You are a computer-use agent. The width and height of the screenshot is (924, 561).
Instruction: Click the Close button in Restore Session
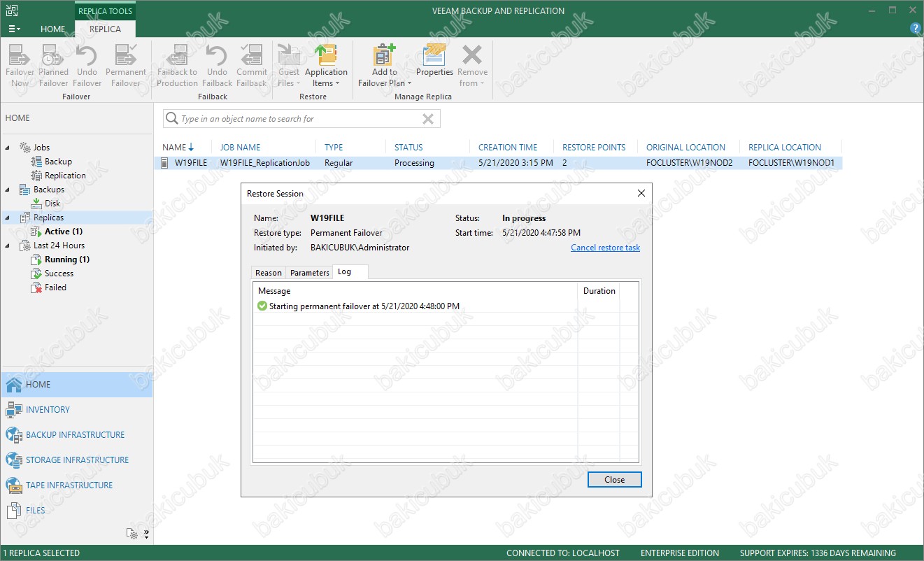click(614, 480)
